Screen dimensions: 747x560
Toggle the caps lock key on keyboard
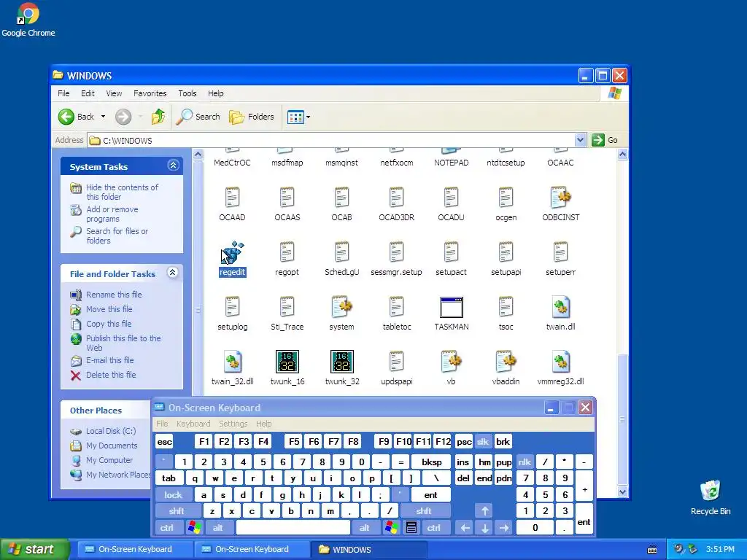click(174, 495)
